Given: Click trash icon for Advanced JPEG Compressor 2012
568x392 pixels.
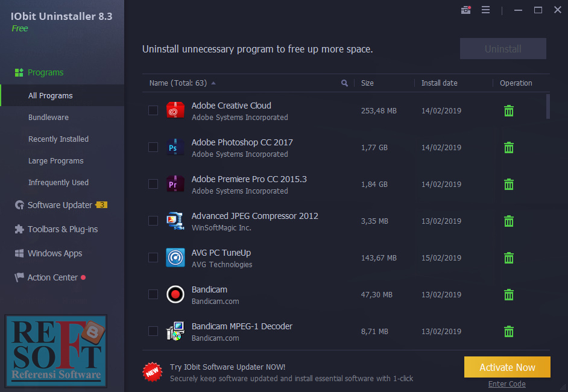Looking at the screenshot, I should 508,221.
